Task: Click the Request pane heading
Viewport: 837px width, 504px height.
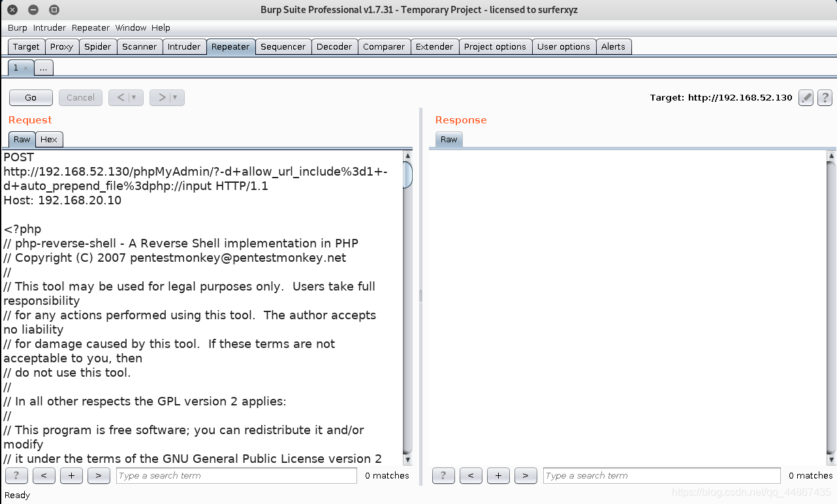Action: pos(30,120)
